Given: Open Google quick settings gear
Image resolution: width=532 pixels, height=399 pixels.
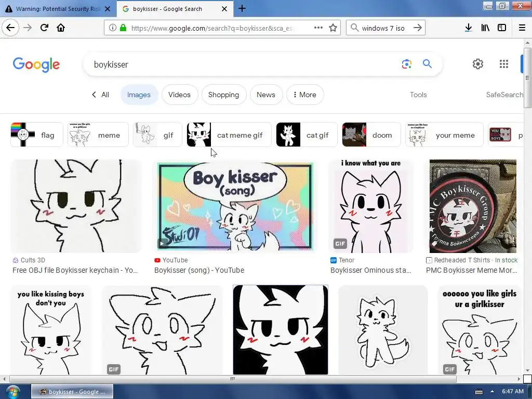Looking at the screenshot, I should click(478, 64).
